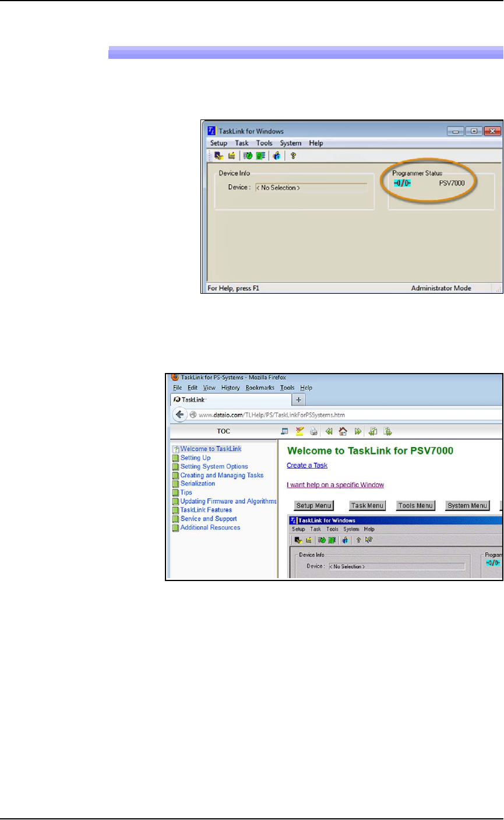
Task: Open the Firefox Bookmarks menu
Action: 260,388
